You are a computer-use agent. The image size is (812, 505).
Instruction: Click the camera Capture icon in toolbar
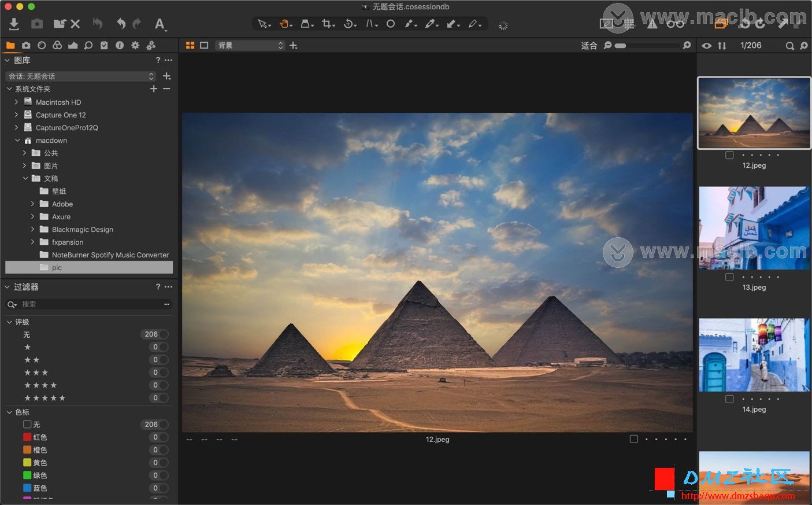click(37, 24)
